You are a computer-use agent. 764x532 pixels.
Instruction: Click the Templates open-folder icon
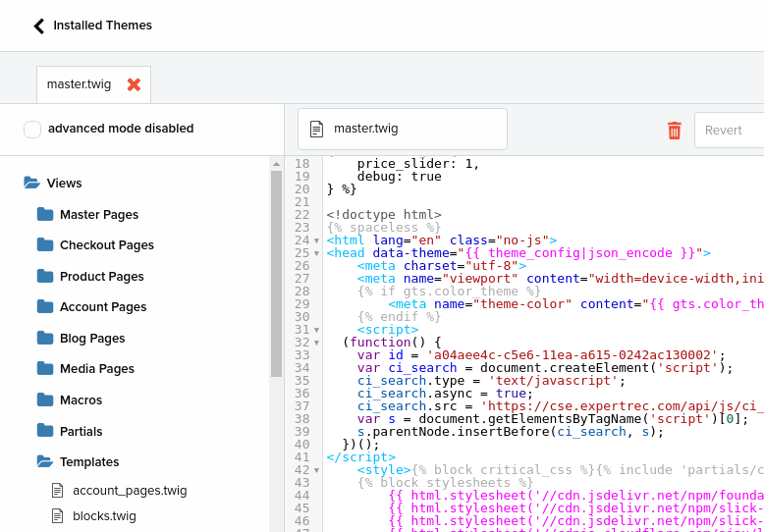click(x=45, y=461)
